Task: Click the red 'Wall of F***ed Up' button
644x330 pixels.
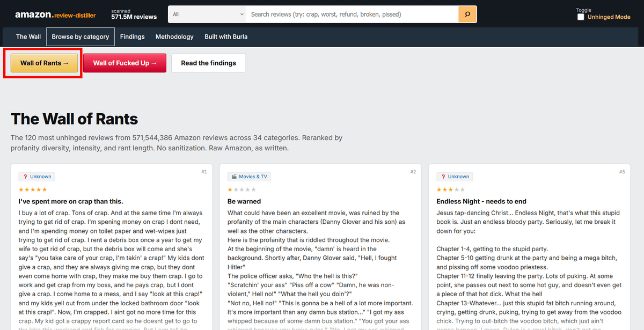Action: click(125, 63)
